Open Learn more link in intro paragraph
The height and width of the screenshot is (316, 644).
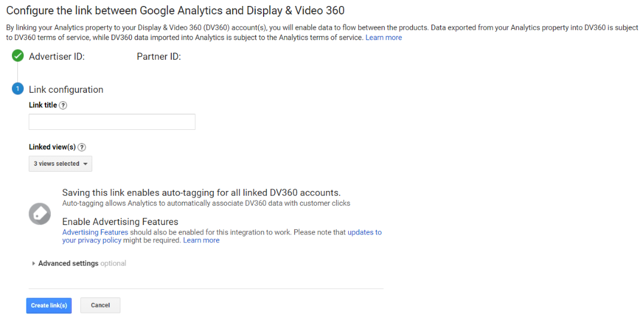click(383, 38)
